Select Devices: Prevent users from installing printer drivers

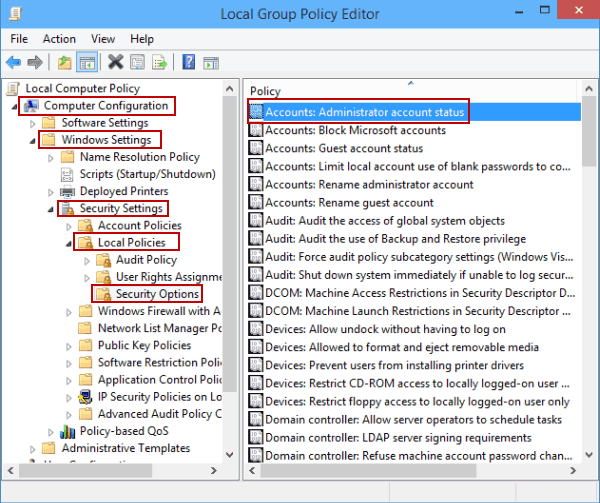point(394,365)
